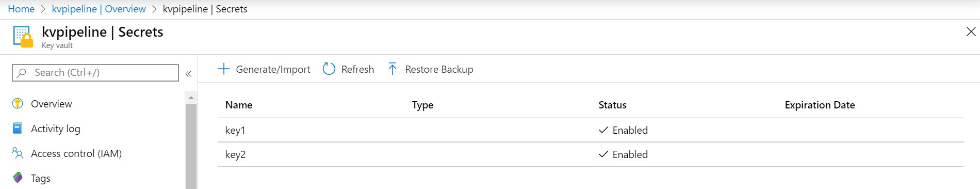
Task: Click the plus icon for Generate/Import
Action: [x=223, y=69]
